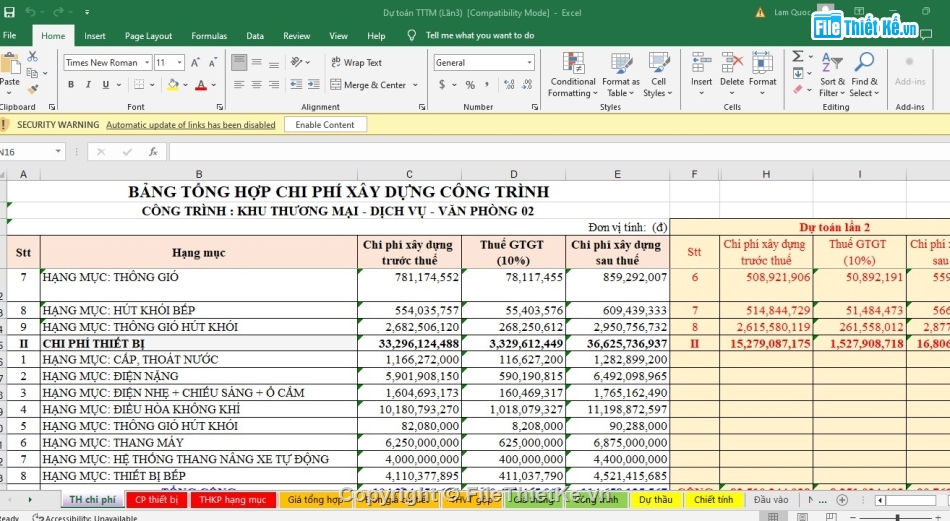
Task: Add new sheet with plus icon
Action: click(x=842, y=500)
